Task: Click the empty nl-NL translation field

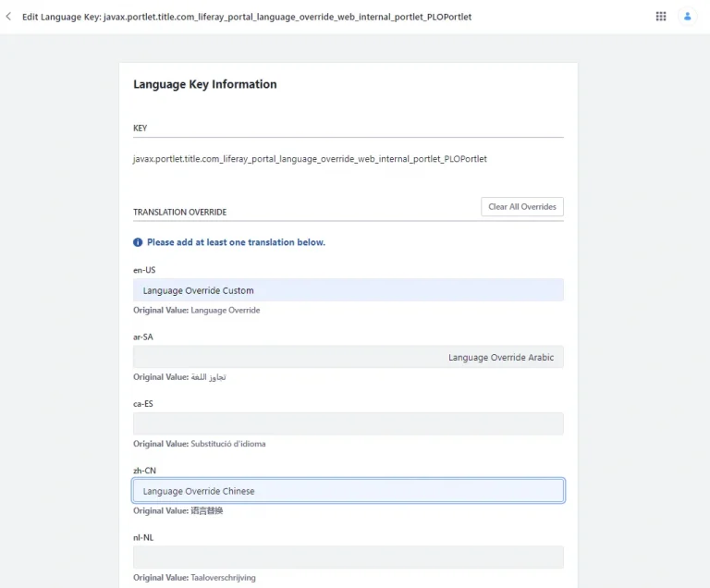Action: 349,557
